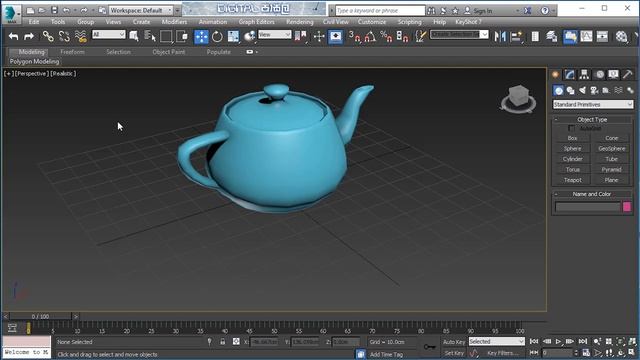Toggle the Spinner Snap icon
The height and width of the screenshot is (360, 640).
(x=402, y=37)
